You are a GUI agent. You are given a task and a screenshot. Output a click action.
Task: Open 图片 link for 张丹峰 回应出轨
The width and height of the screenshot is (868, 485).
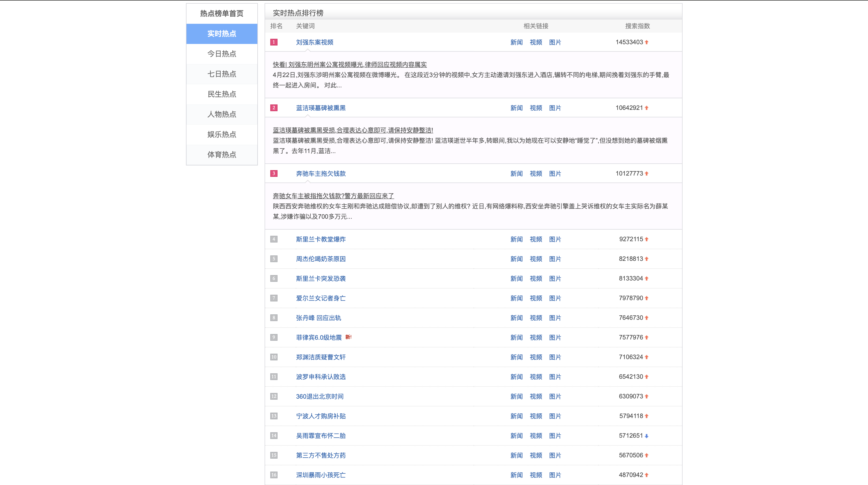(x=555, y=318)
